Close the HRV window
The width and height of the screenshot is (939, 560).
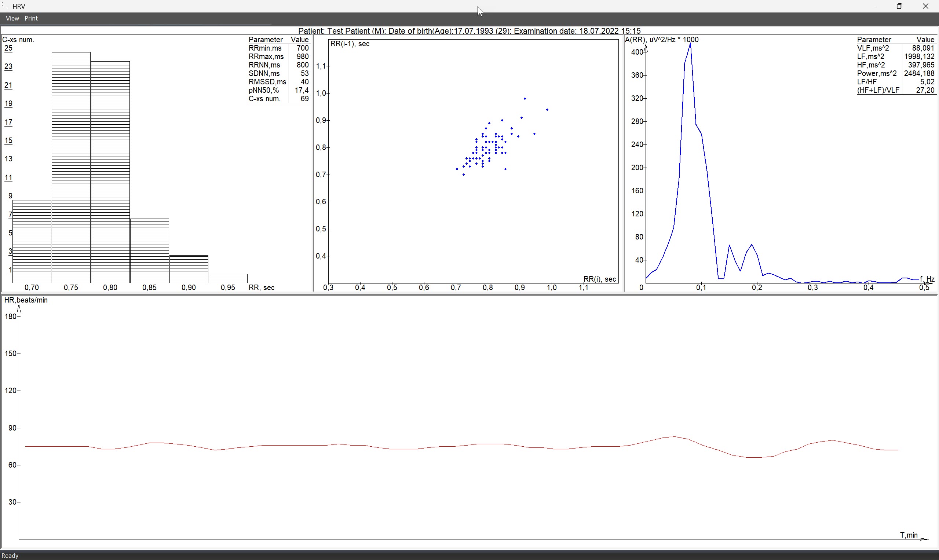925,6
